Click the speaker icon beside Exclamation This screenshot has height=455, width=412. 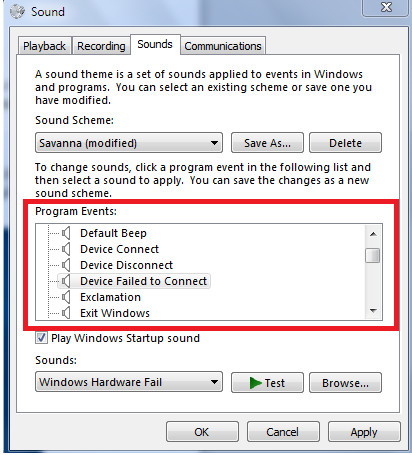pyautogui.click(x=66, y=297)
